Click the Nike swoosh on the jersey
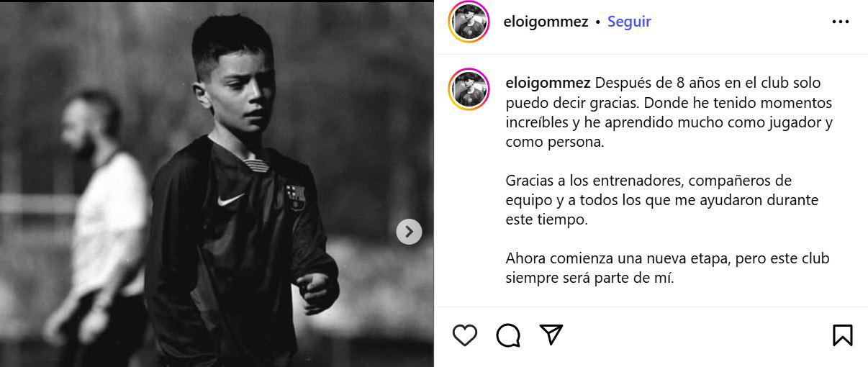 point(230,200)
